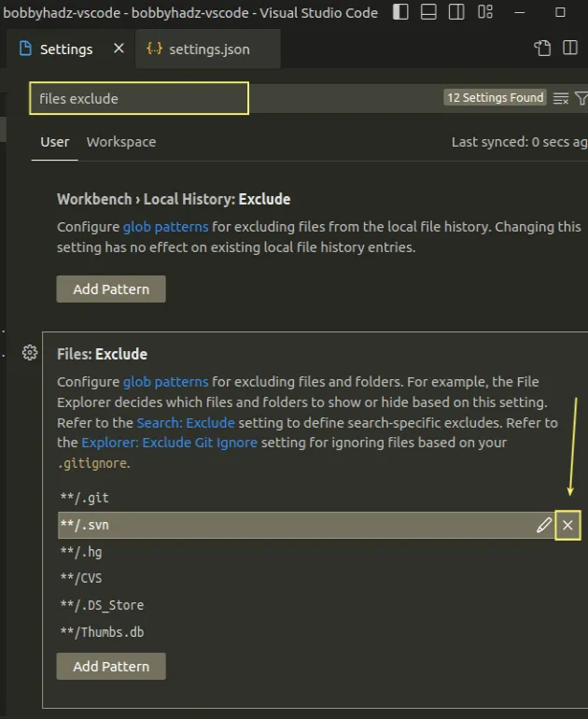Edit the **/.svn exclude pattern
The image size is (588, 719).
coord(544,525)
